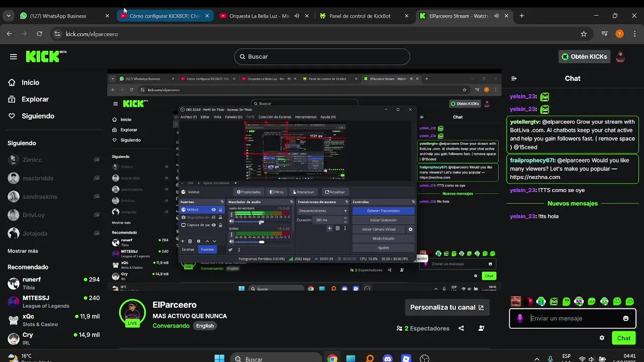The image size is (644, 362).
Task: Open followed channel Jotajoda
Action: click(x=53, y=233)
